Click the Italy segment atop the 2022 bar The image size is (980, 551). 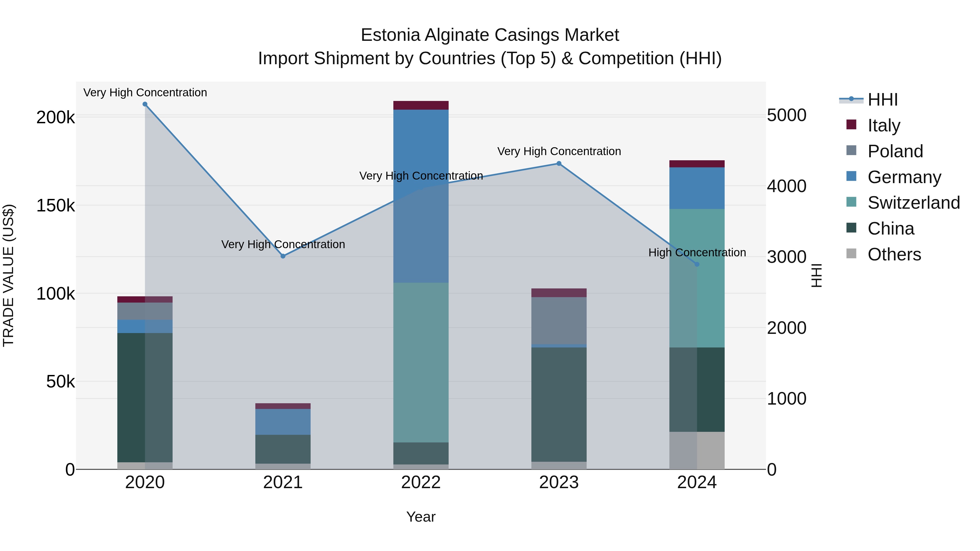click(x=421, y=105)
